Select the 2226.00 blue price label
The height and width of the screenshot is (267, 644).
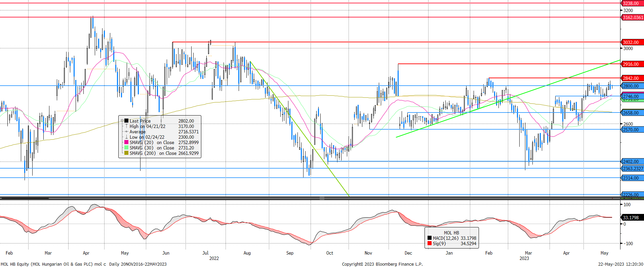click(x=632, y=195)
